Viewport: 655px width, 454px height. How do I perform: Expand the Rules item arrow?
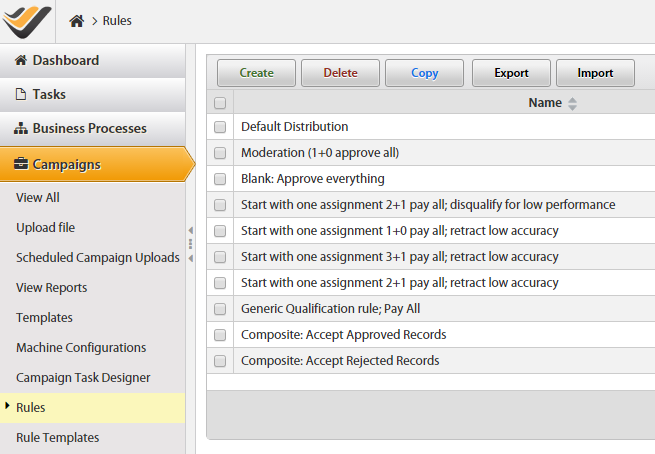[x=7, y=406]
